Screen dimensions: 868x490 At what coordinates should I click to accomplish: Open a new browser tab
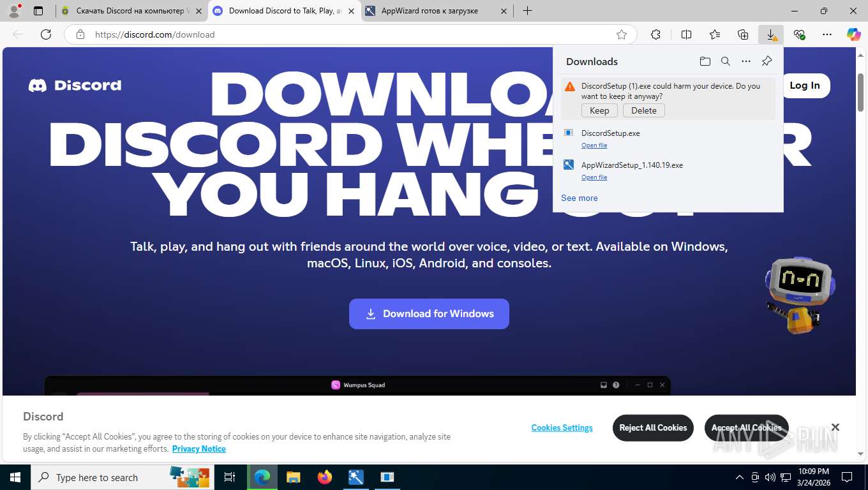pyautogui.click(x=527, y=11)
